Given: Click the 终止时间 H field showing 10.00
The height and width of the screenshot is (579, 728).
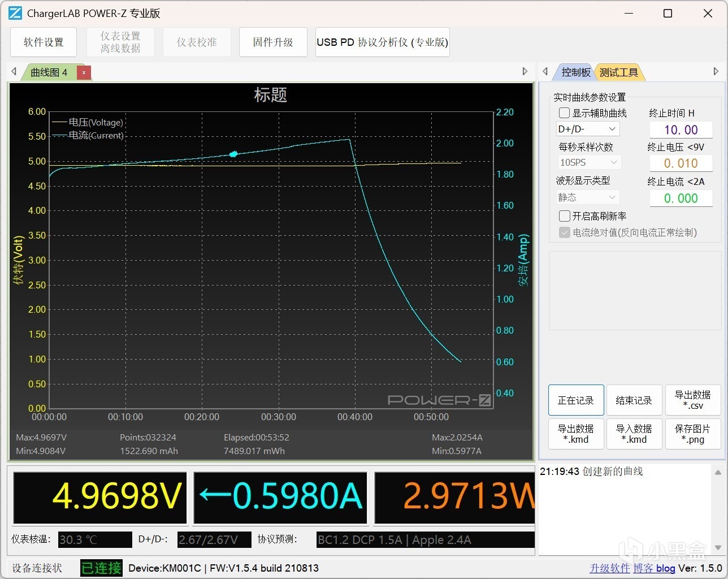Looking at the screenshot, I should pos(681,130).
